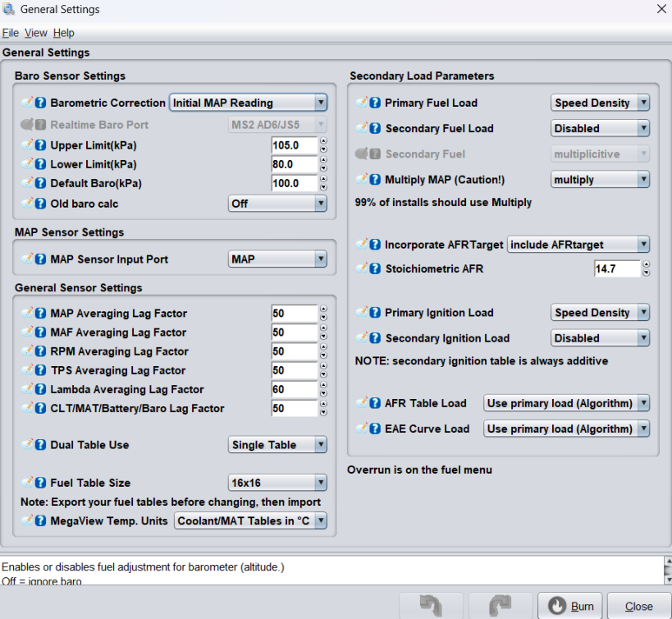Viewport: 672px width, 619px height.
Task: Click the help icon next to MAP Sensor Input Port
Action: (40, 259)
